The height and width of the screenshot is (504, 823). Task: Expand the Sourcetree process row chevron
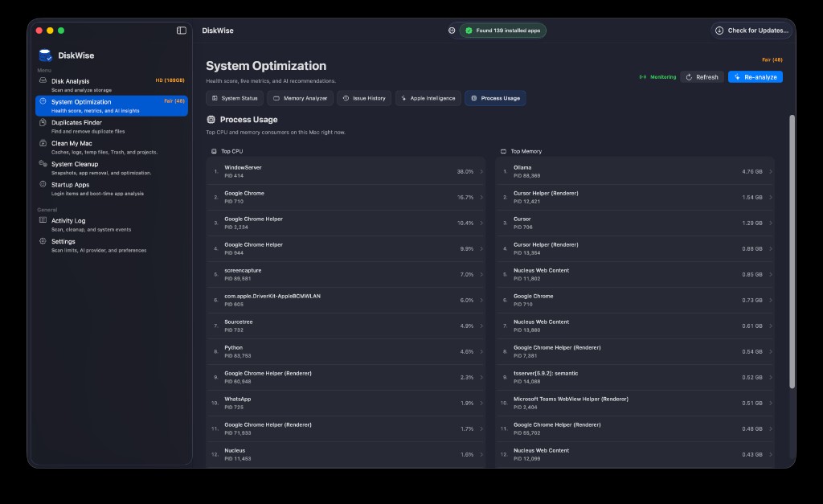pos(481,326)
